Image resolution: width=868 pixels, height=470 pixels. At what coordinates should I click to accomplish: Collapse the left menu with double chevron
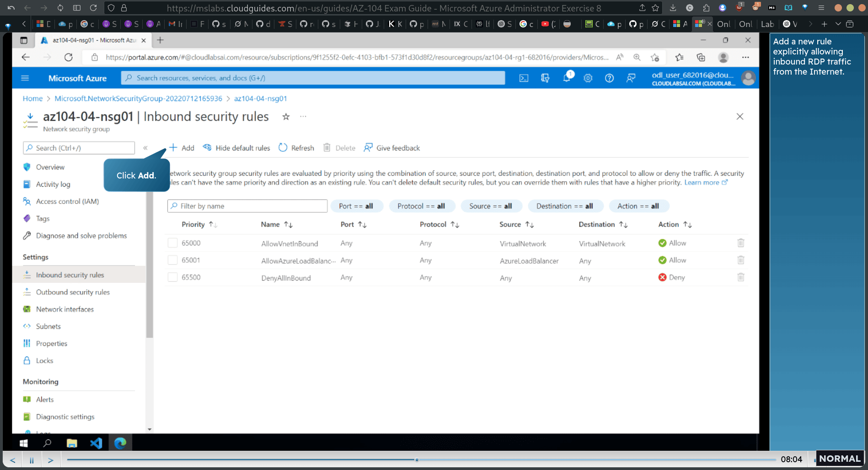[x=145, y=148]
